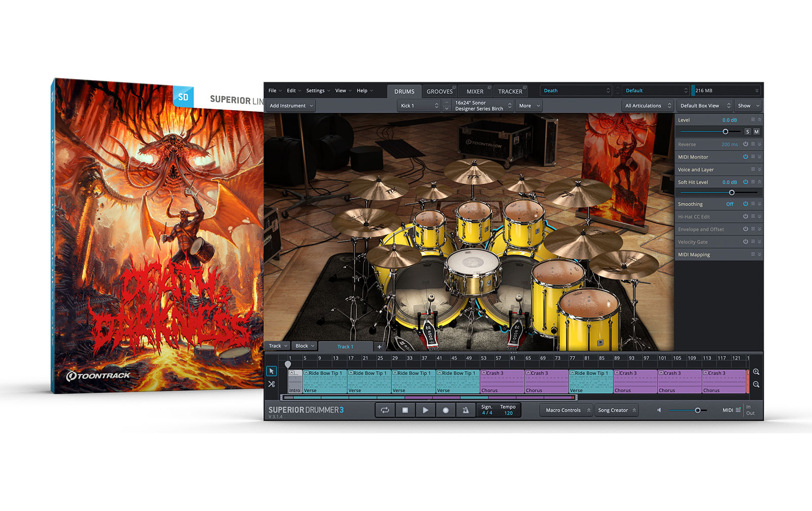
Task: Toggle Smoothing power button
Action: 746,204
